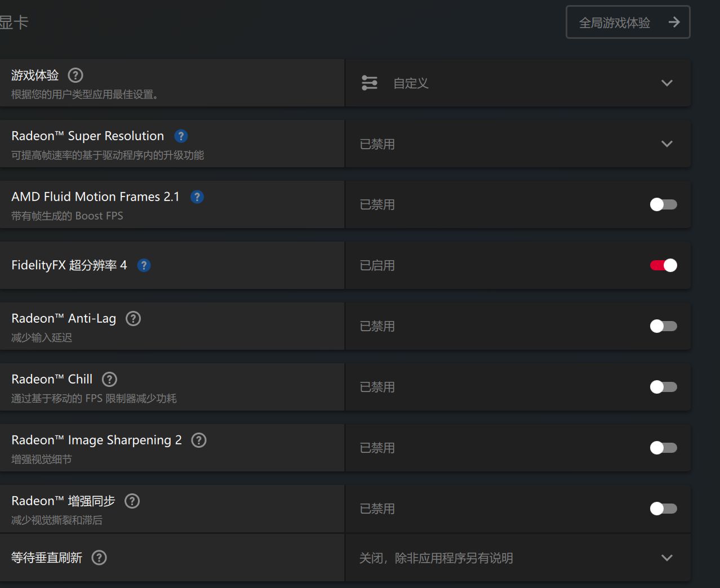720x588 pixels.
Task: Turn on Radeon Anti-Lag
Action: [x=663, y=326]
